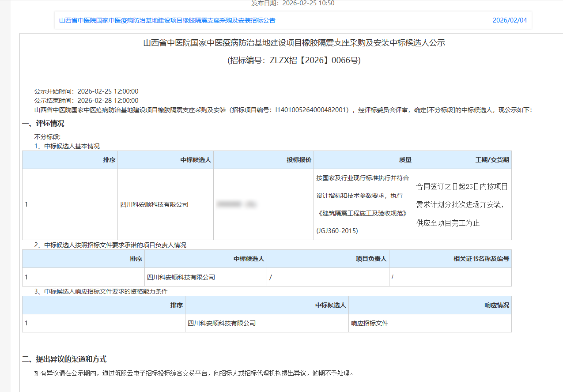
Task: Click the 中标候选人公示 main page title
Action: [294, 43]
